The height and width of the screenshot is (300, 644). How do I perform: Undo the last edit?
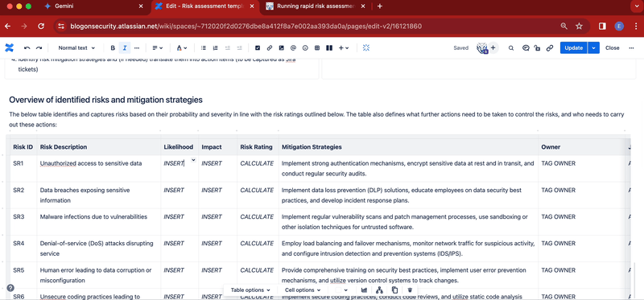(27, 48)
